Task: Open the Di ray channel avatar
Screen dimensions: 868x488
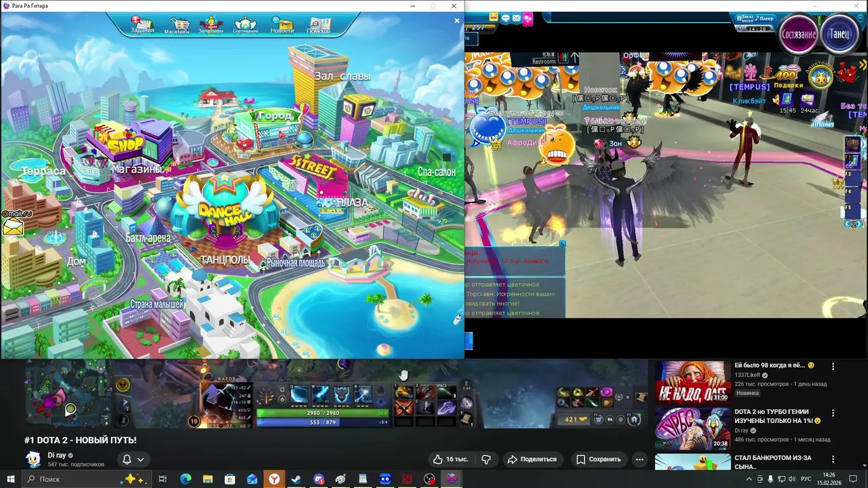Action: click(33, 459)
